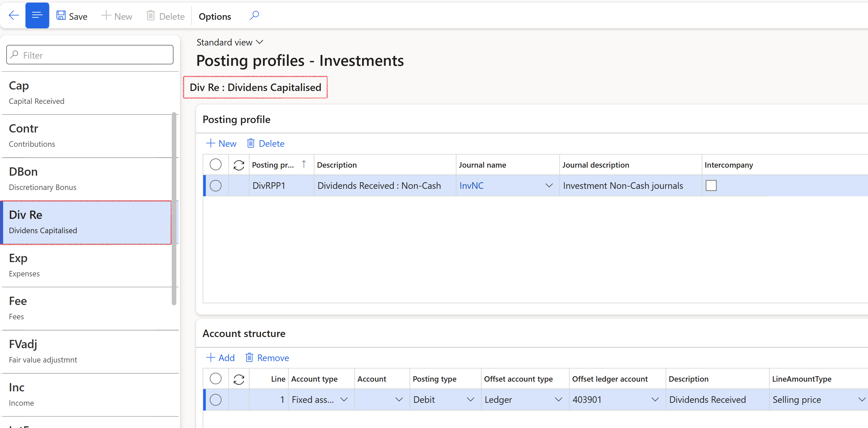Expand the Offset ledger account 403901 dropdown

655,399
